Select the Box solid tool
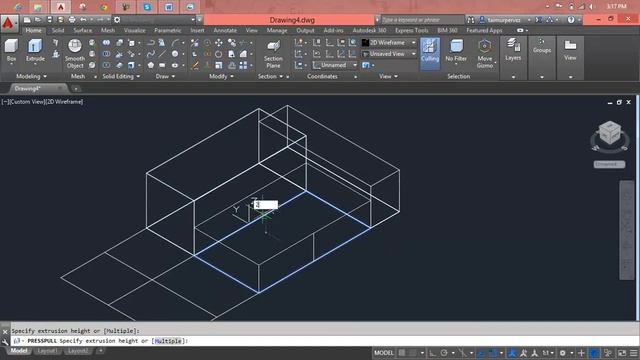Image resolution: width=640 pixels, height=360 pixels. pyautogui.click(x=11, y=50)
